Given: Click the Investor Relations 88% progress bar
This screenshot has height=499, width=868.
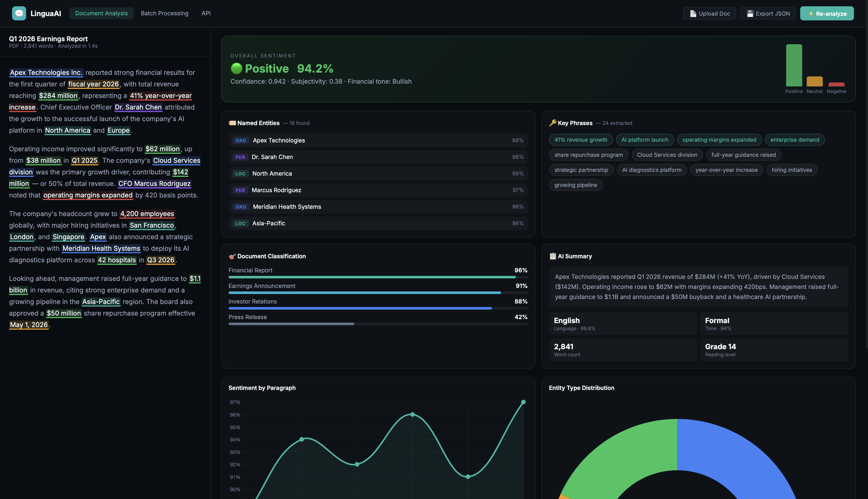Looking at the screenshot, I should (x=378, y=308).
